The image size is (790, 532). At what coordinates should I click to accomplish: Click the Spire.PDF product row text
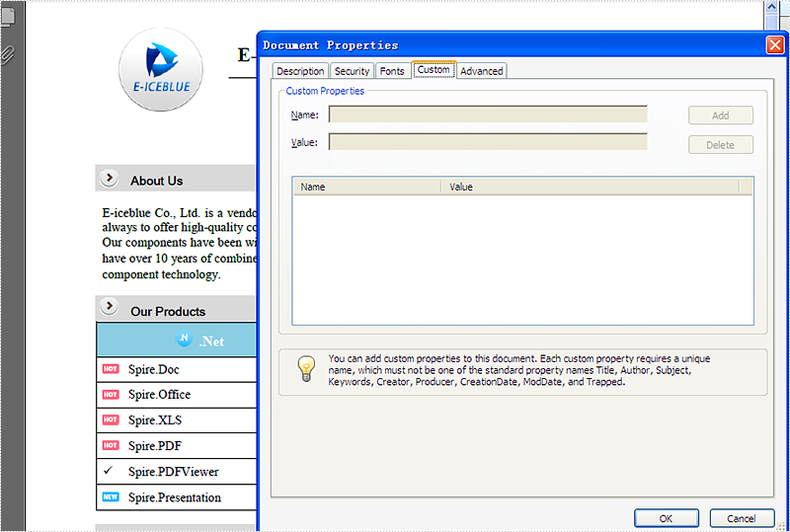(155, 446)
